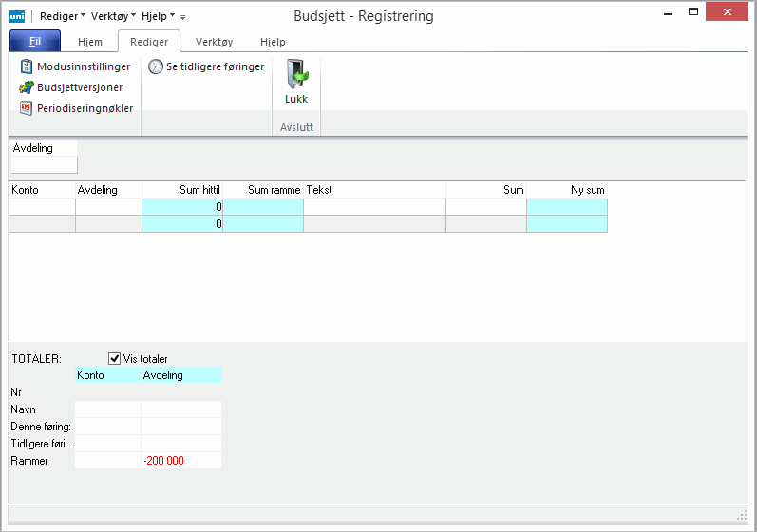Click the Se tidligere føringer label
The image size is (757, 532).
pyautogui.click(x=215, y=67)
